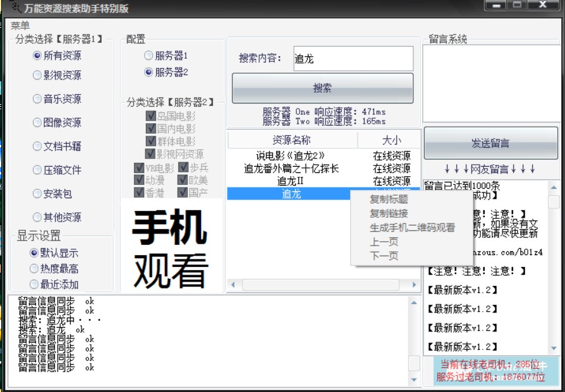Toggle the 国内电影 checkbox

[x=150, y=129]
